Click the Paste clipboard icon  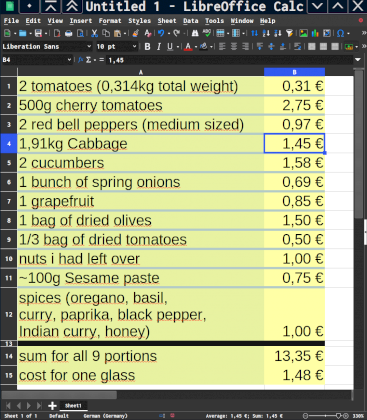pos(117,33)
